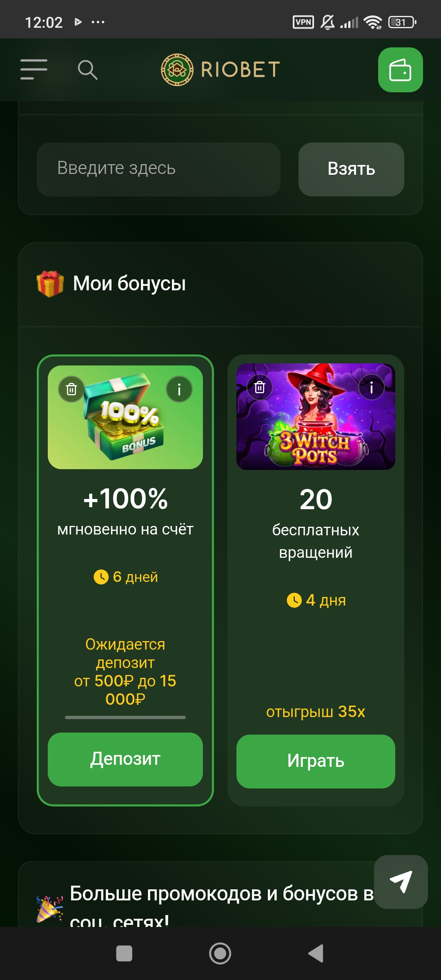The width and height of the screenshot is (441, 980).
Task: Open the hamburger navigation menu
Action: tap(34, 69)
